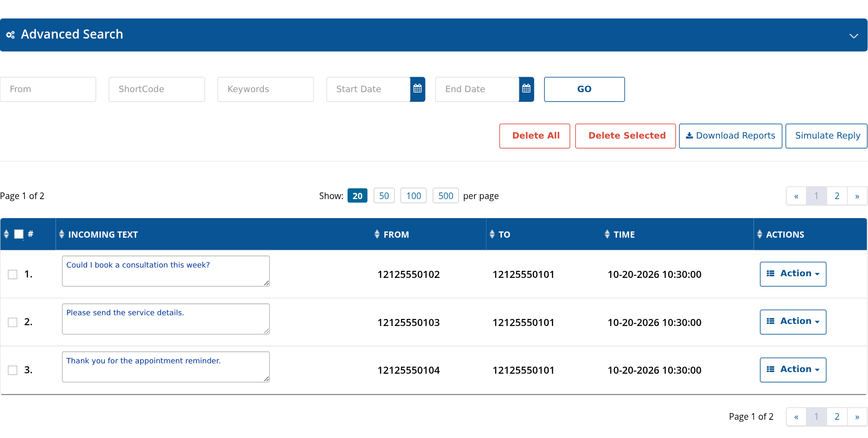Screen dimensions: 868x438
Task: Toggle the select-all checkbox in table header
Action: [19, 234]
